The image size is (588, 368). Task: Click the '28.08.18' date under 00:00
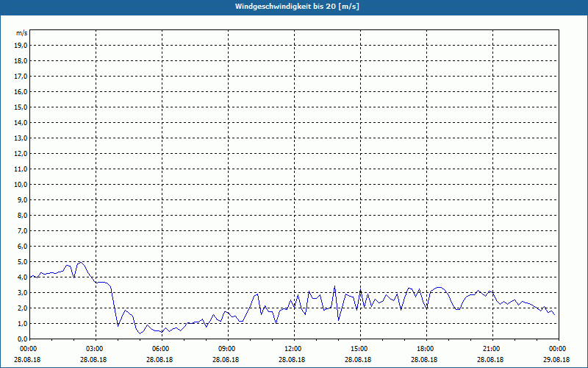[x=27, y=359]
